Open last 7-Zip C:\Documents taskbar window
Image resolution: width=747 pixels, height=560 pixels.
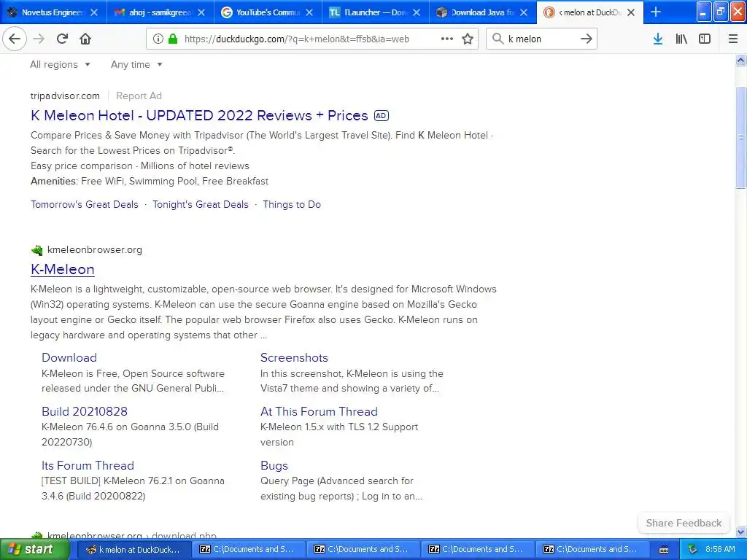pyautogui.click(x=592, y=550)
